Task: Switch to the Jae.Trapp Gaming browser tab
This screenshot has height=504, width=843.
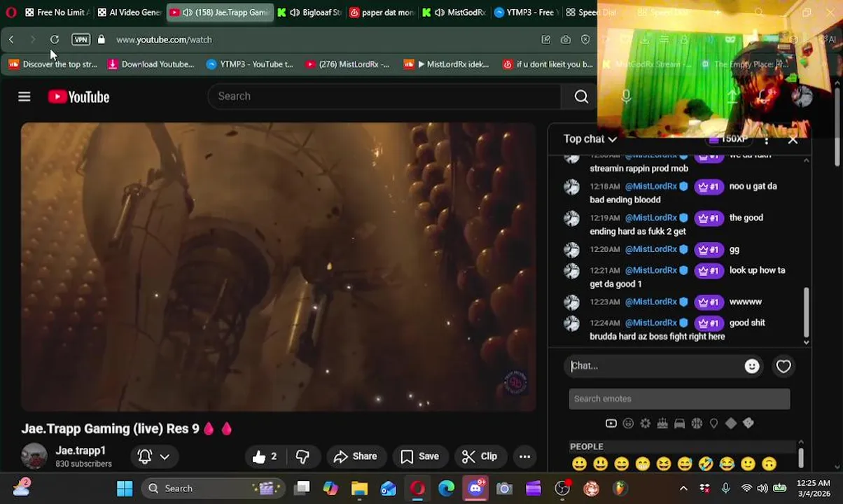Action: (220, 12)
